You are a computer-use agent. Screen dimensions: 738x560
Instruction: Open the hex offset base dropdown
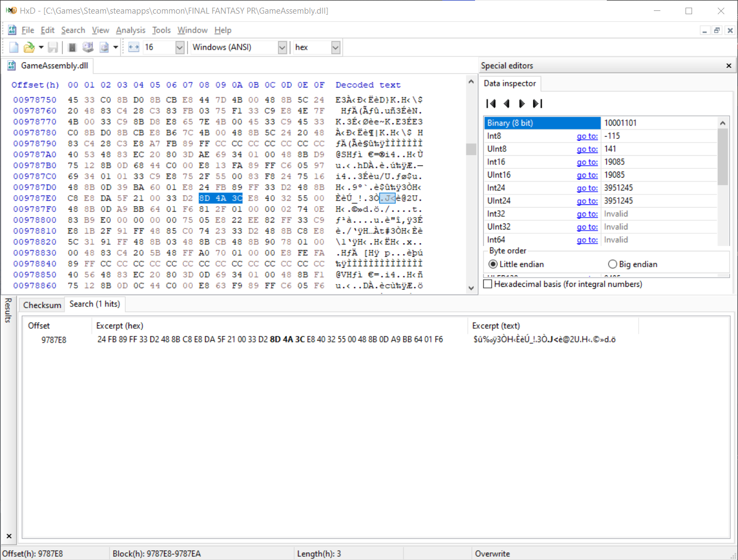coord(336,48)
